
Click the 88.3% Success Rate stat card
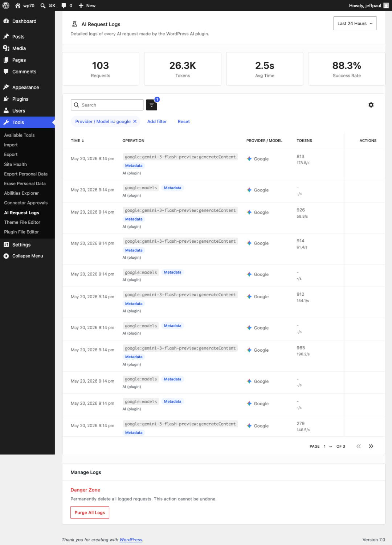click(347, 69)
